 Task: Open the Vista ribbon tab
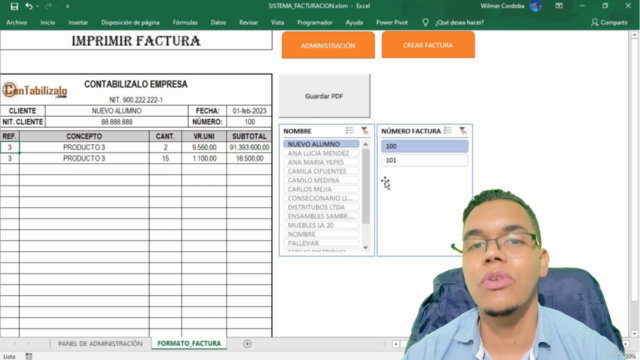pyautogui.click(x=278, y=22)
